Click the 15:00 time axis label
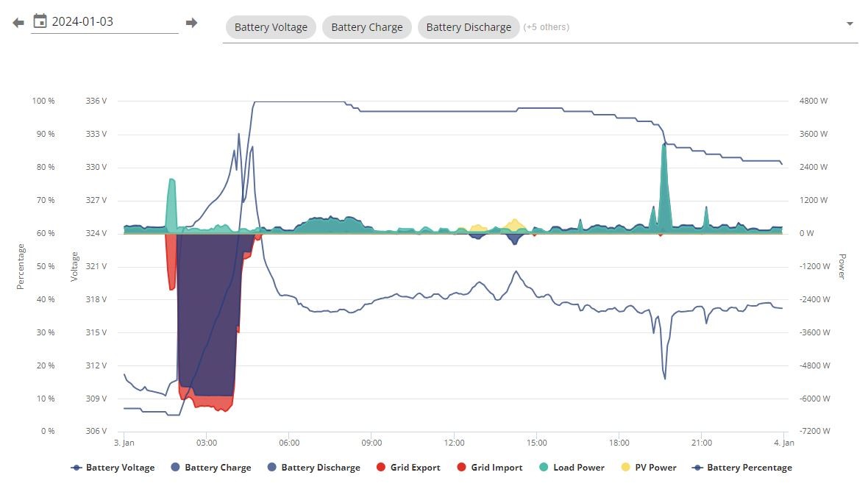 [536, 443]
